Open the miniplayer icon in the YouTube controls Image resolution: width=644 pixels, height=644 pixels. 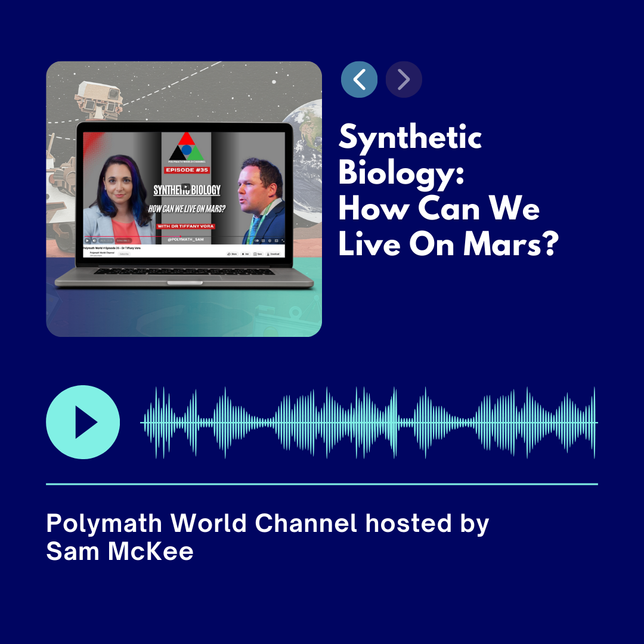click(x=276, y=240)
